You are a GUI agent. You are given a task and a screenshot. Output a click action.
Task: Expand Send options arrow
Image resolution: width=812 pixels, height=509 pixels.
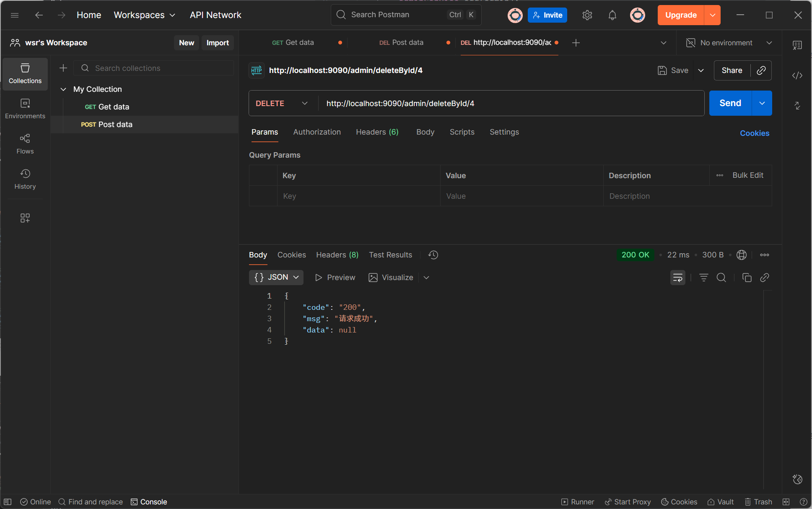point(762,103)
